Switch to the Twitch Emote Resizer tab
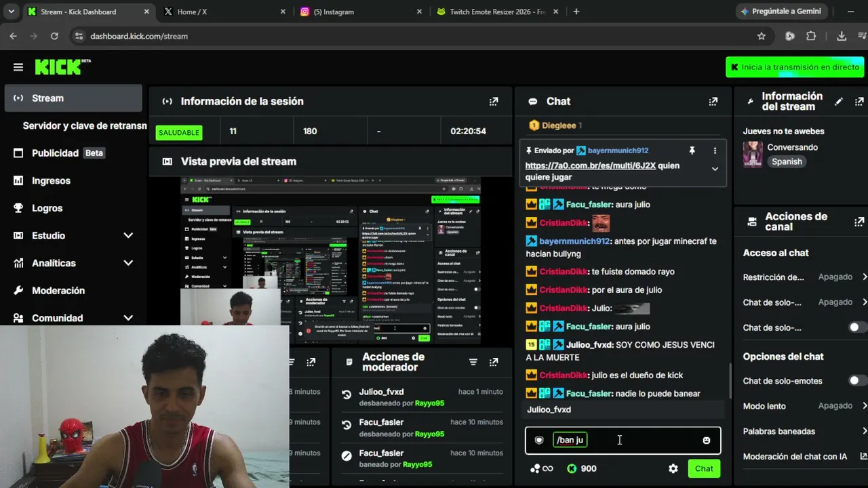Viewport: 868px width, 488px height. point(497,12)
